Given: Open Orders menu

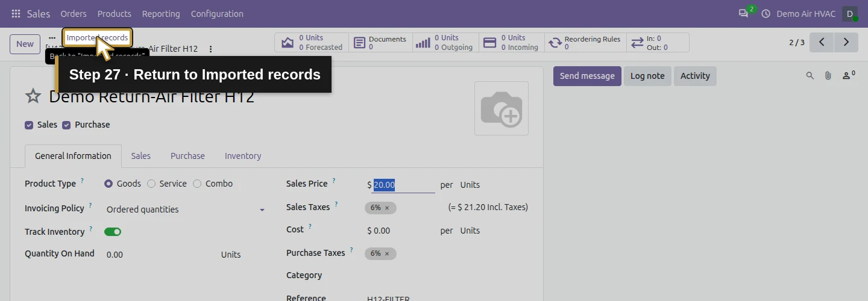Looking at the screenshot, I should pos(74,13).
